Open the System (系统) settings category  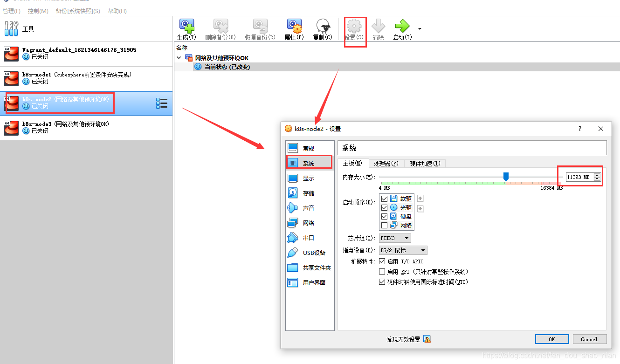click(310, 163)
